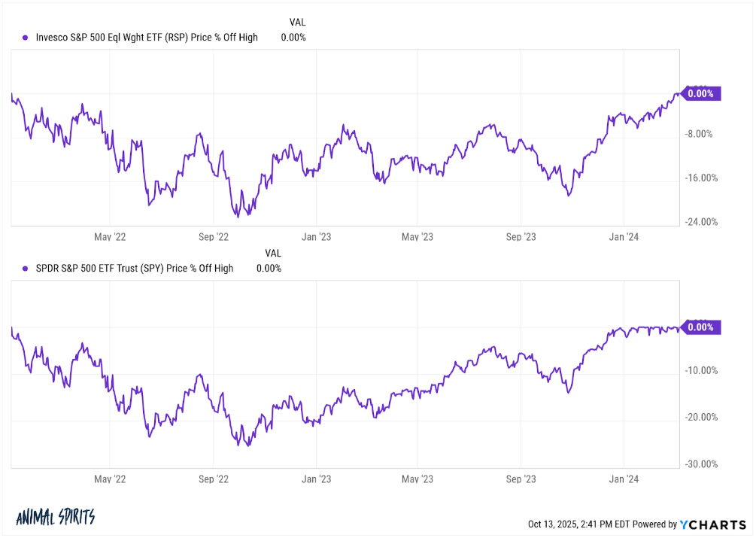This screenshot has height=538, width=756.
Task: Open the YCharts logo
Action: 713,524
